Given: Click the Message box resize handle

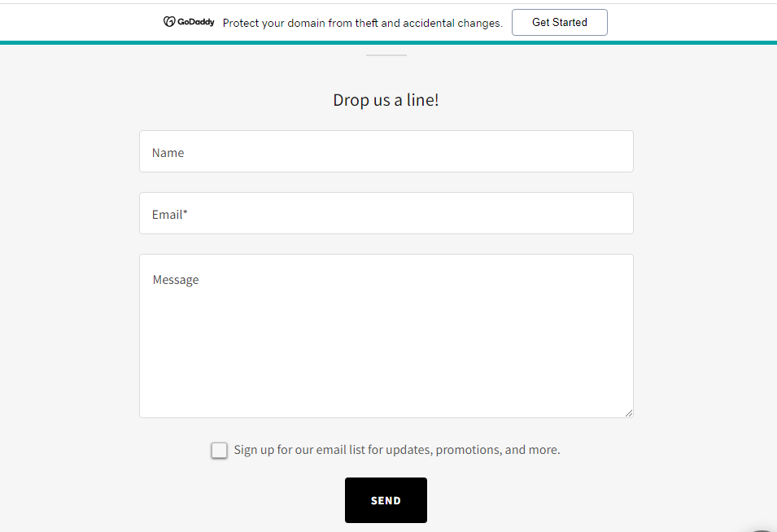Looking at the screenshot, I should [x=629, y=413].
